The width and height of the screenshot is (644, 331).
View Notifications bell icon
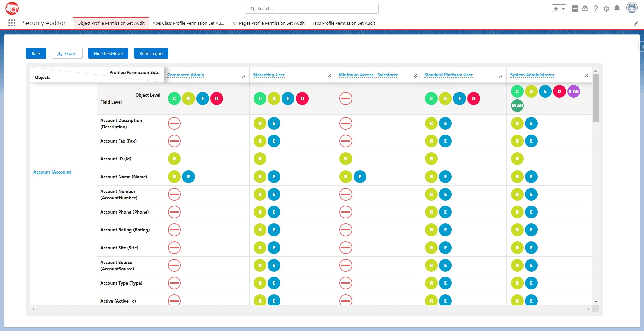coord(617,9)
